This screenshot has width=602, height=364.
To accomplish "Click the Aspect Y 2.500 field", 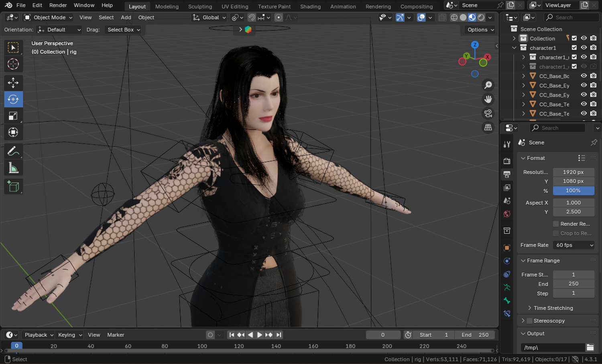I will [574, 212].
